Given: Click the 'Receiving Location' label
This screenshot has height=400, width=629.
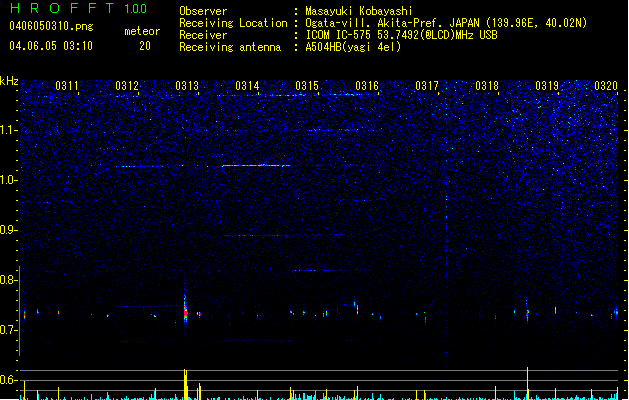Looking at the screenshot, I should (233, 23).
